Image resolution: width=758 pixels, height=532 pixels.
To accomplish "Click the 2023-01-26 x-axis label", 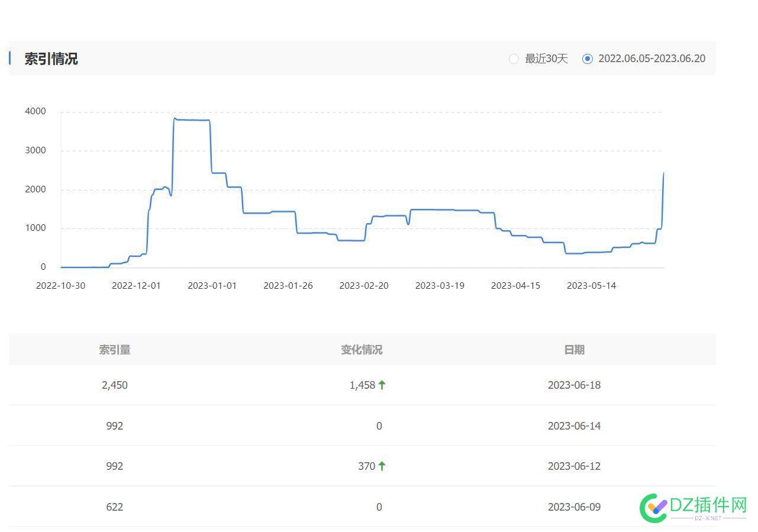I will pyautogui.click(x=288, y=286).
